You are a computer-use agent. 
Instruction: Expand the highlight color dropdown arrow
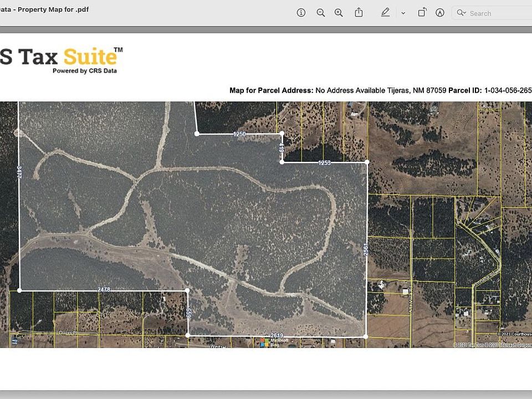[403, 13]
